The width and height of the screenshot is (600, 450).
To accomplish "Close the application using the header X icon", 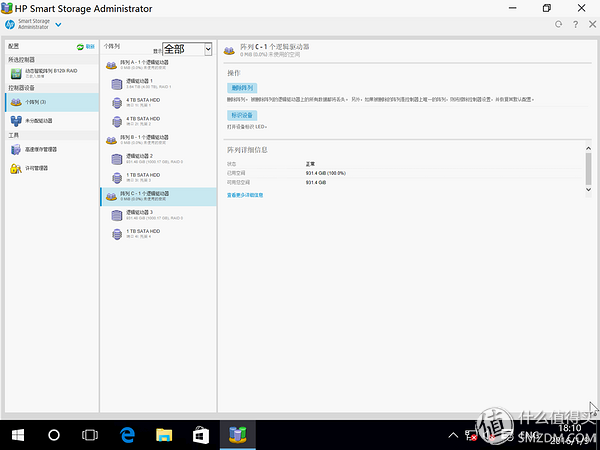I will pyautogui.click(x=592, y=24).
